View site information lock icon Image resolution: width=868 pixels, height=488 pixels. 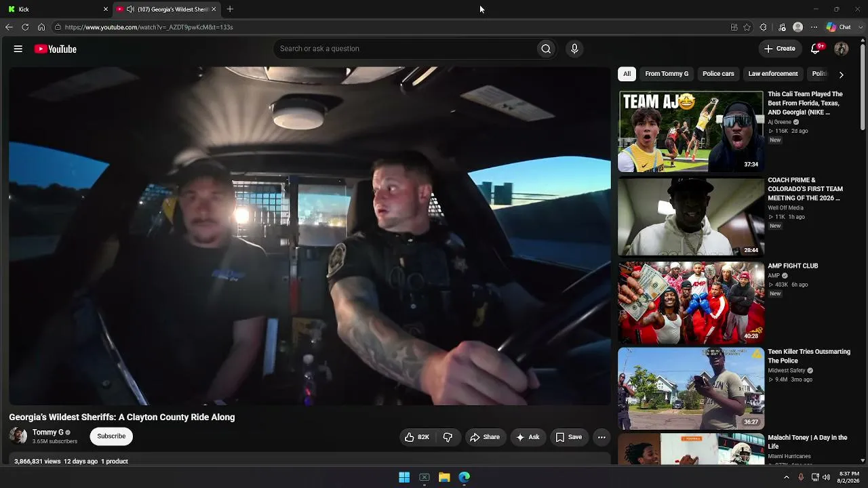58,27
